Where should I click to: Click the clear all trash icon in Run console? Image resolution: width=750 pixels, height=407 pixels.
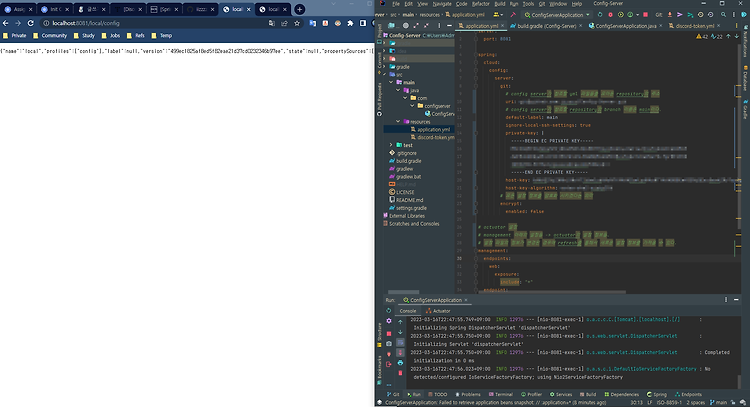[x=400, y=373]
